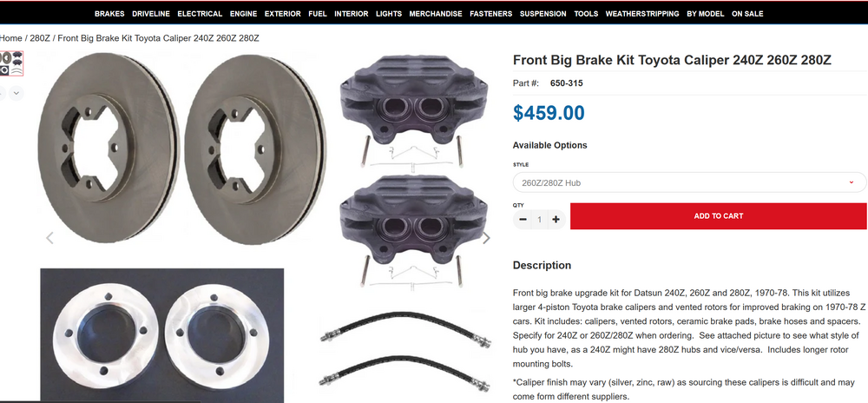Add the brake kit to cart
868x403 pixels.
pos(719,216)
